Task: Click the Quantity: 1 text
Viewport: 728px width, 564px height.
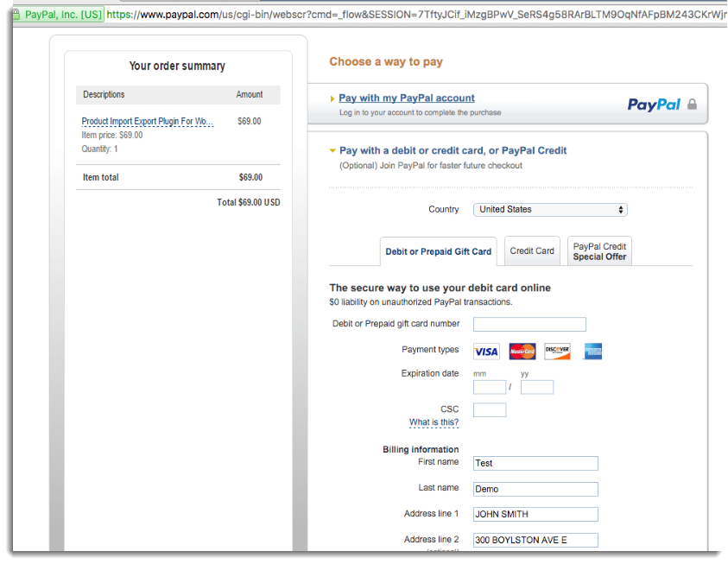Action: [x=100, y=149]
